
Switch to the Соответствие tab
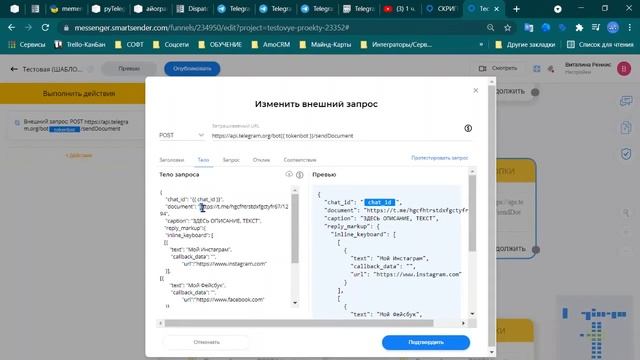click(300, 160)
